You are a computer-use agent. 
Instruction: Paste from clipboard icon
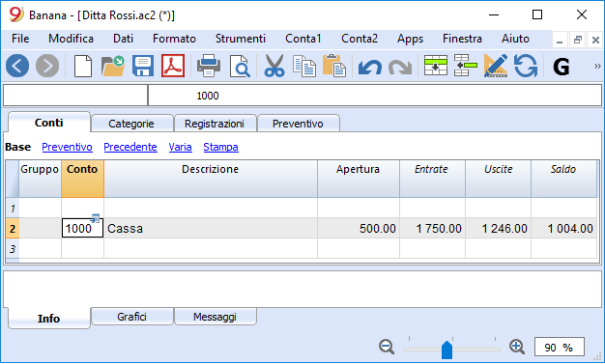[334, 66]
